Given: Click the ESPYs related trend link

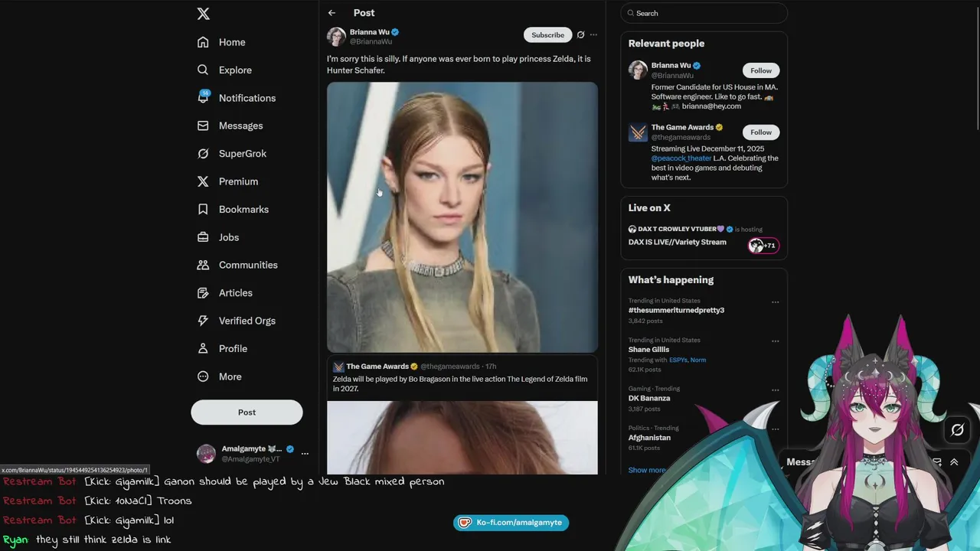Looking at the screenshot, I should [x=678, y=360].
